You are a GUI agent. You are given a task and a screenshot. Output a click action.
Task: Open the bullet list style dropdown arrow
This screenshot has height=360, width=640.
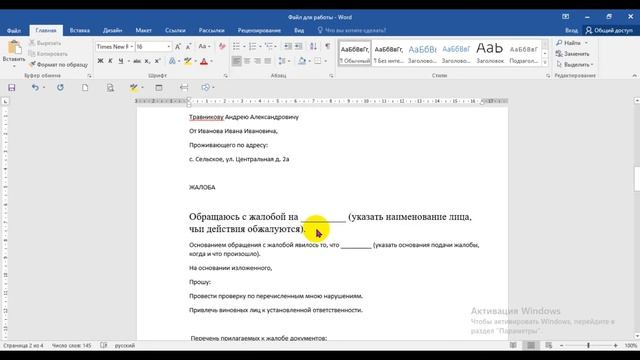point(244,47)
